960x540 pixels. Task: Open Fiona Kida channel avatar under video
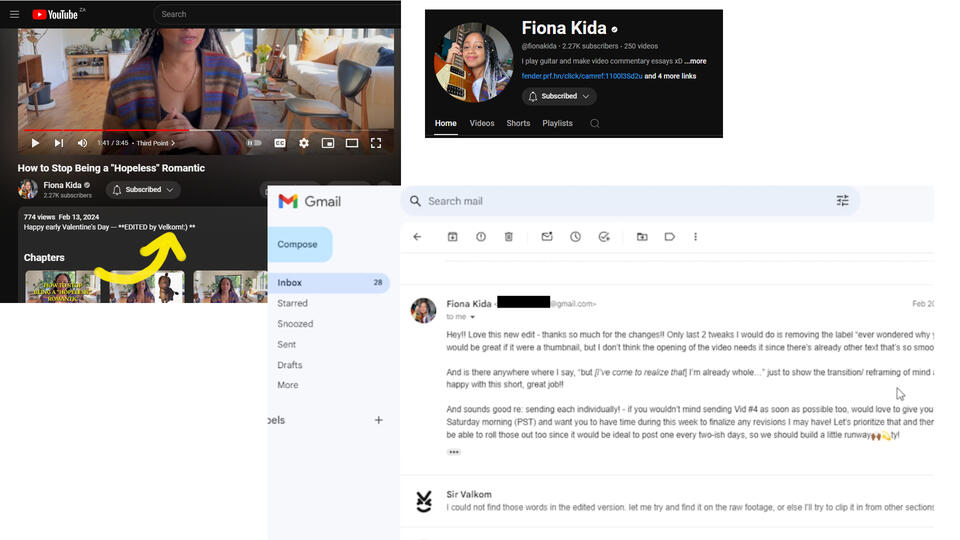pos(28,189)
